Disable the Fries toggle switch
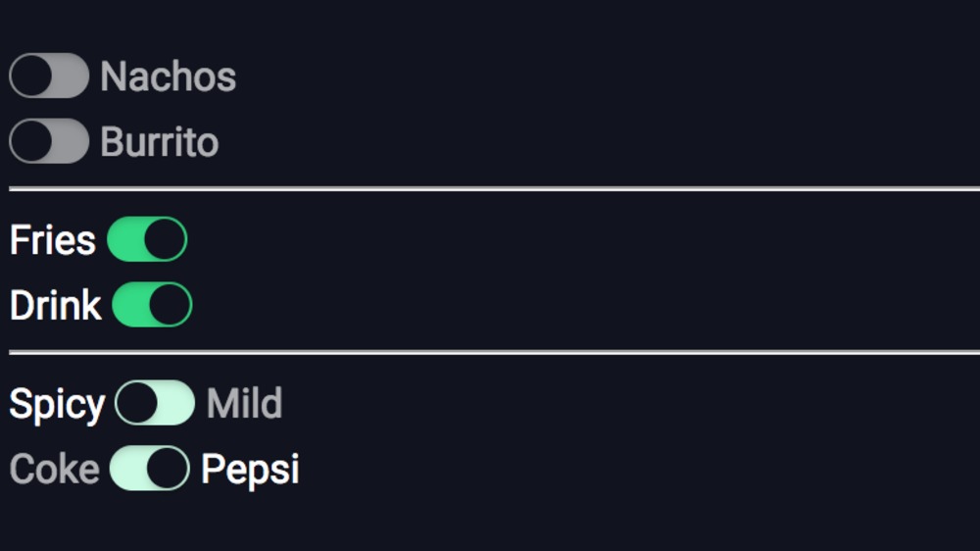Viewport: 980px width, 551px height. tap(147, 240)
